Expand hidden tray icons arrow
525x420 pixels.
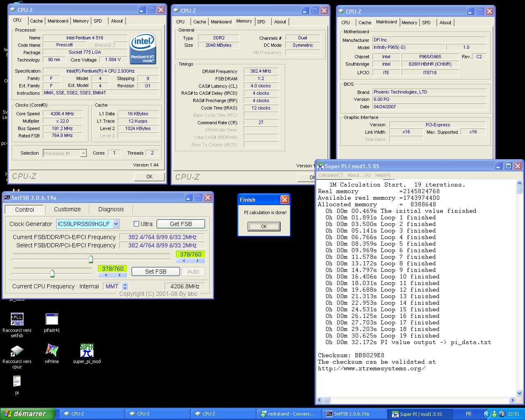(487, 414)
